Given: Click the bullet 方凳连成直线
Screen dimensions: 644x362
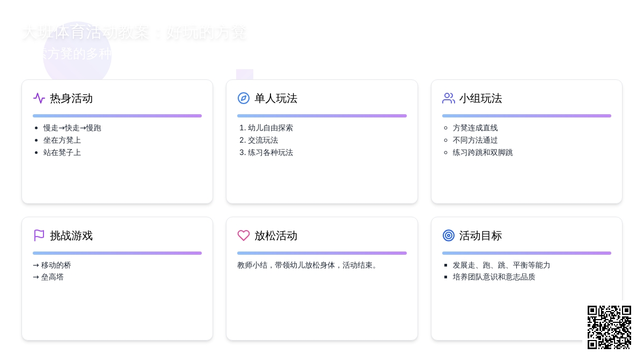Looking at the screenshot, I should click(475, 128).
